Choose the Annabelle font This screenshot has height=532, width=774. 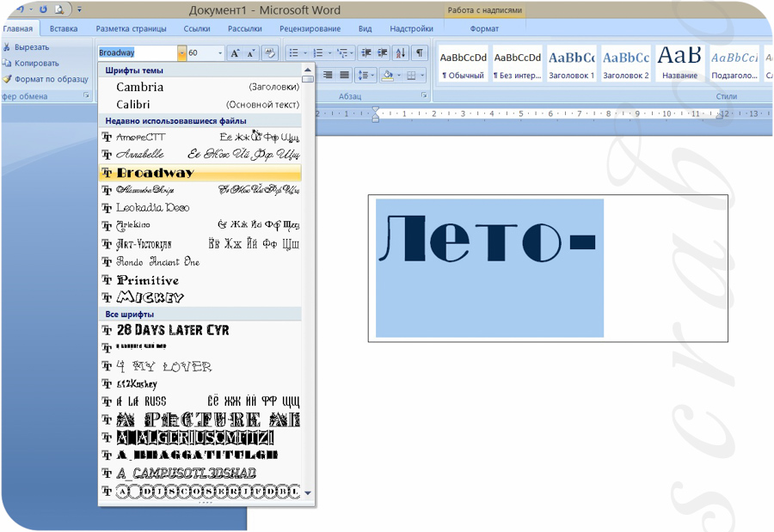200,155
